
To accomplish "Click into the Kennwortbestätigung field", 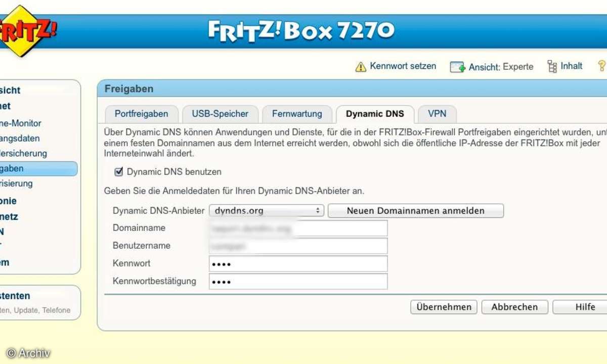I will pyautogui.click(x=298, y=282).
